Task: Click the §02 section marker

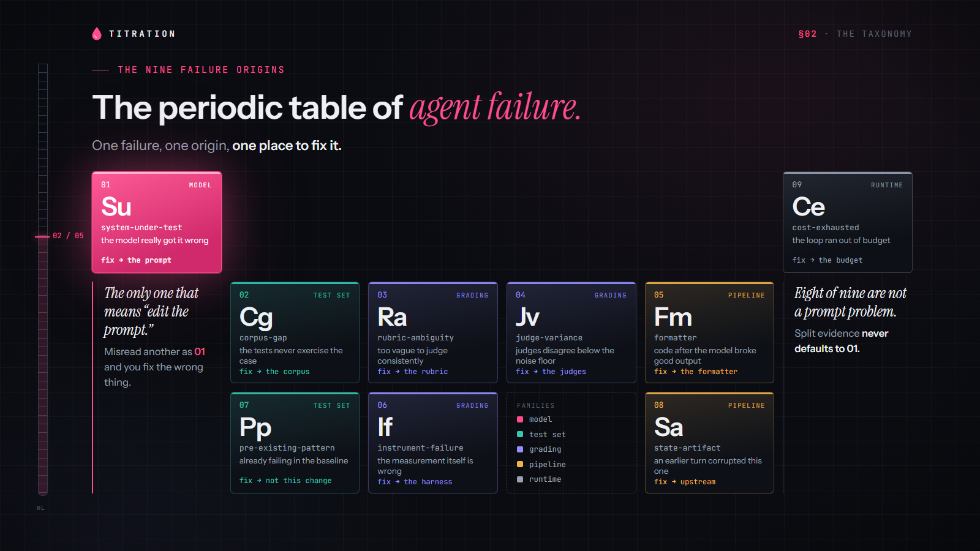Action: point(807,34)
